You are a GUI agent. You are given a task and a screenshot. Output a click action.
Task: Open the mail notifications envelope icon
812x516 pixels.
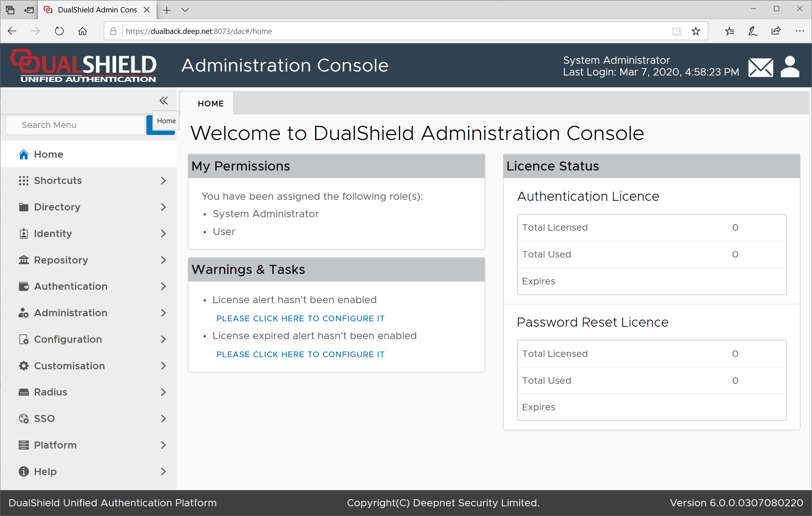(x=760, y=67)
